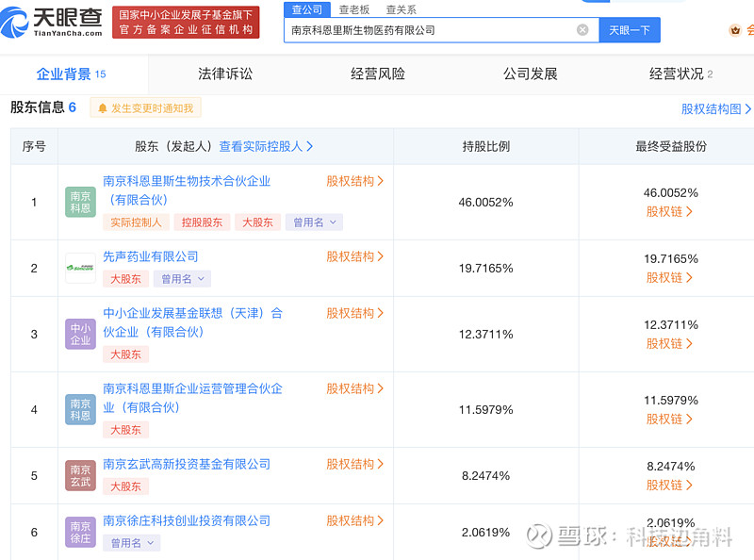Open 股权链 under 19.7165% share
The height and width of the screenshot is (560, 754).
(x=669, y=277)
